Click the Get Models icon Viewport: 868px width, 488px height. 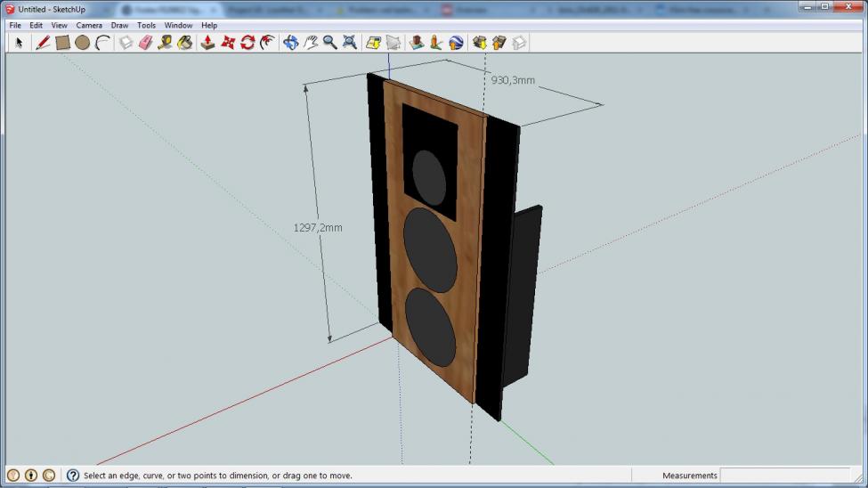[479, 43]
